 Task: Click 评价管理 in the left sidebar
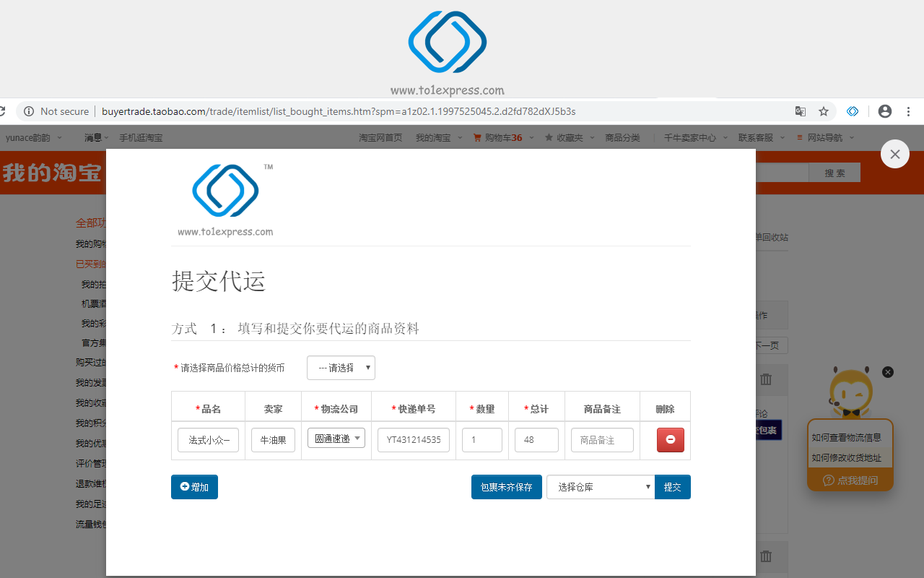[x=92, y=464]
